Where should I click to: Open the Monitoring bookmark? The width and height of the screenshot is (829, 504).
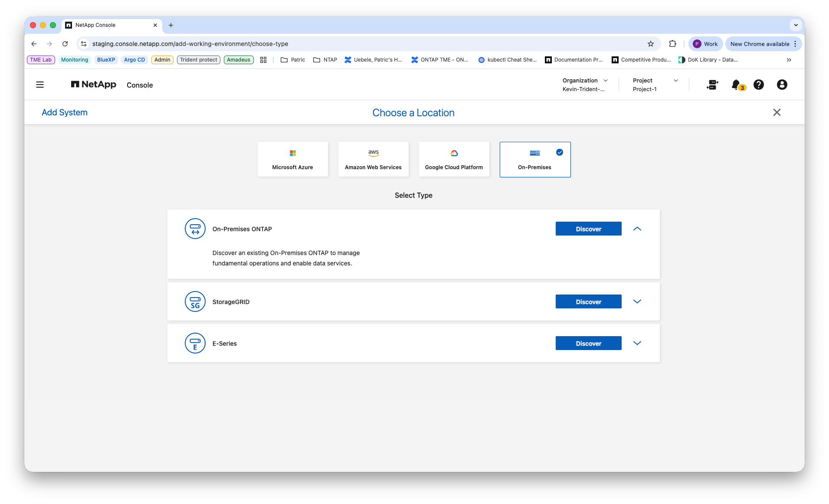75,60
